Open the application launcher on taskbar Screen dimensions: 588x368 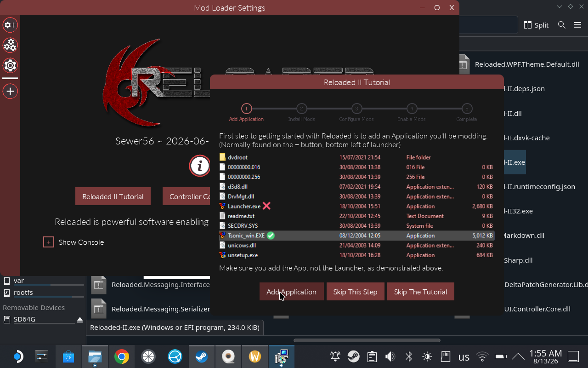[17, 356]
